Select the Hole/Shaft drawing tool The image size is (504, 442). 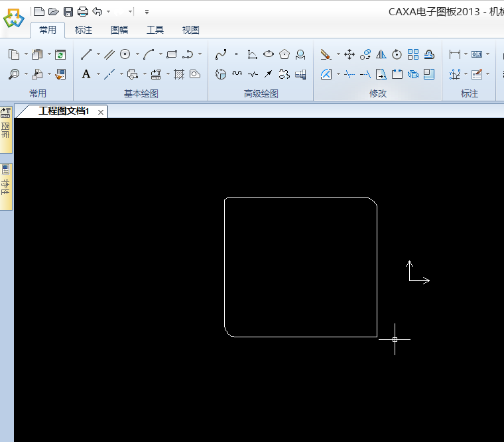point(300,74)
